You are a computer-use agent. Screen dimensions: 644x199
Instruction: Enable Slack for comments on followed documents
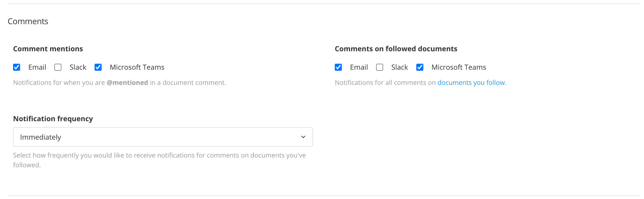379,67
